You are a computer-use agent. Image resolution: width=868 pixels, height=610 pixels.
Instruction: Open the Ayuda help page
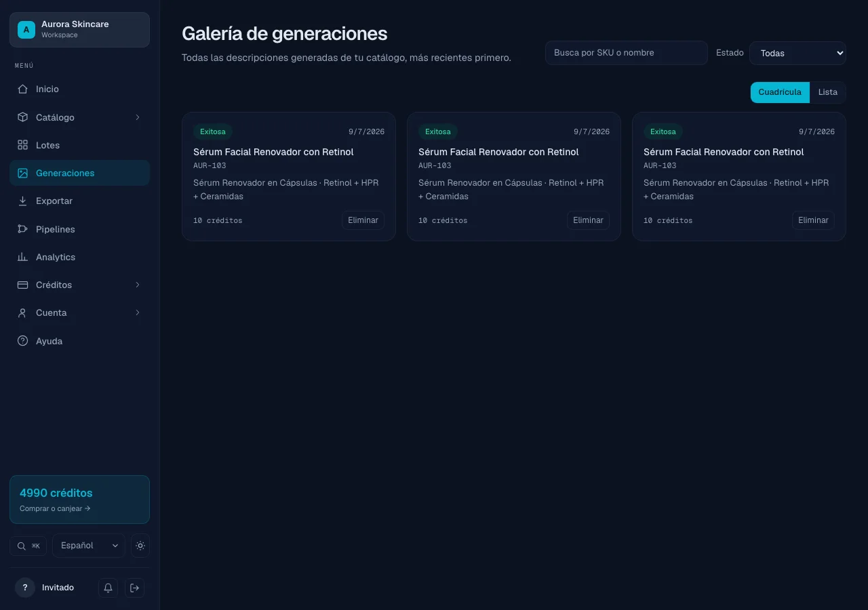tap(79, 341)
